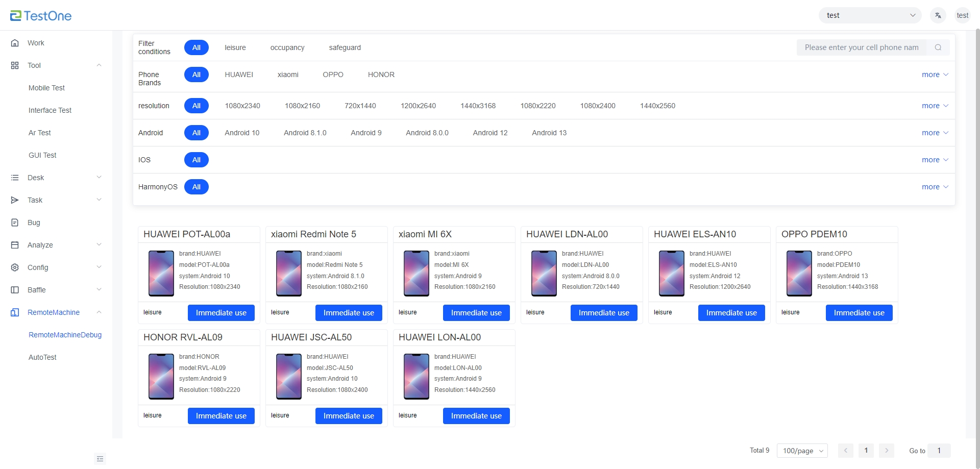Viewport: 980px width, 469px height.
Task: Open GUI Test menu item
Action: (x=42, y=155)
